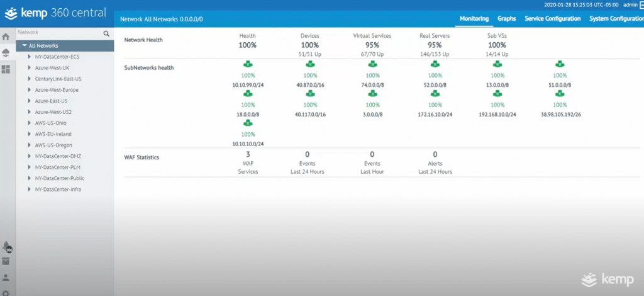This screenshot has height=296, width=644.
Task: Click the WAF Services count
Action: (248, 154)
